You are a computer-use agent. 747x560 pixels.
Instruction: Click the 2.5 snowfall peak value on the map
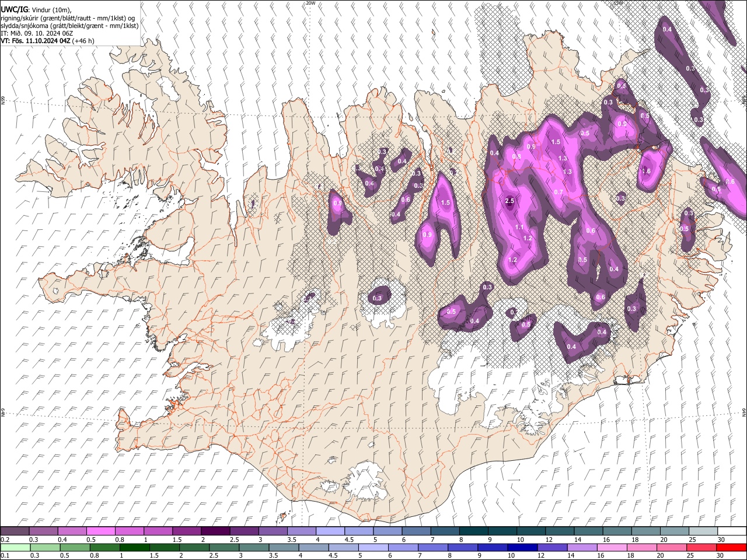tap(509, 201)
